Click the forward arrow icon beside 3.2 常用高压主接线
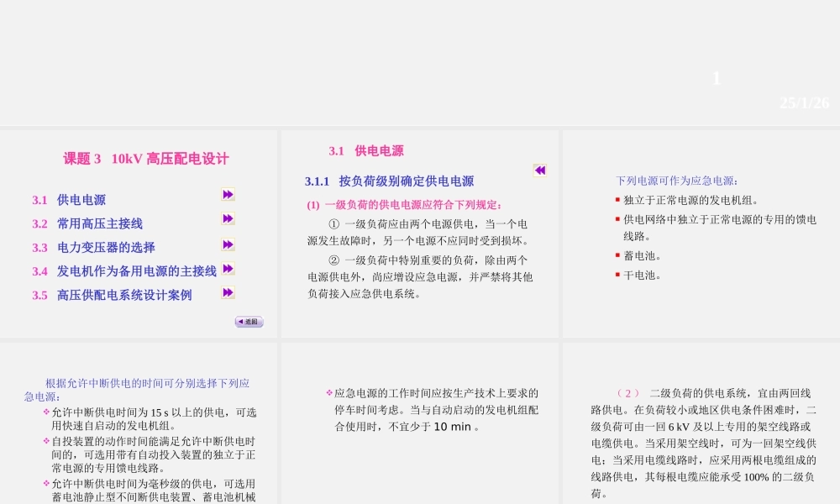Screen dimensions: 840x504 tap(228, 219)
